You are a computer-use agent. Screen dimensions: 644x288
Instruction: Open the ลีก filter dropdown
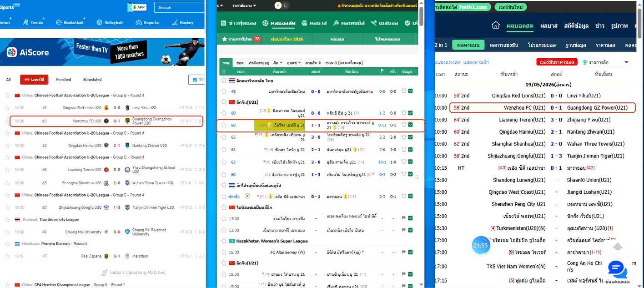[x=278, y=62]
